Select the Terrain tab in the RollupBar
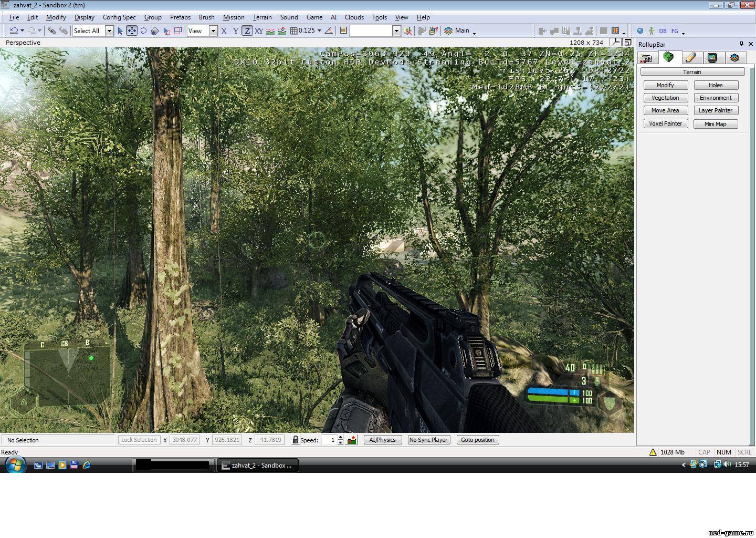 669,57
